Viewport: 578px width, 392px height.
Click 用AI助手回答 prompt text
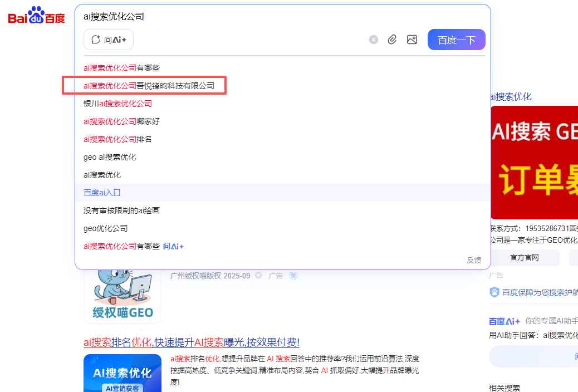point(533,335)
